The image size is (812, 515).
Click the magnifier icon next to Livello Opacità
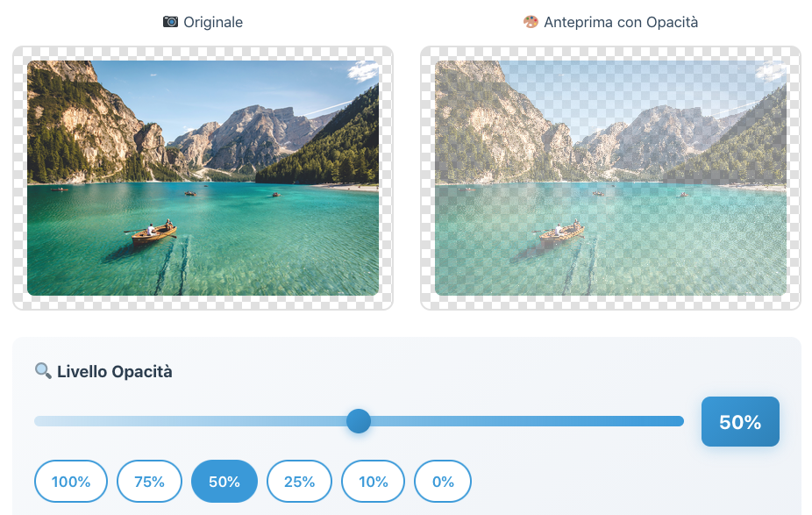pos(43,371)
